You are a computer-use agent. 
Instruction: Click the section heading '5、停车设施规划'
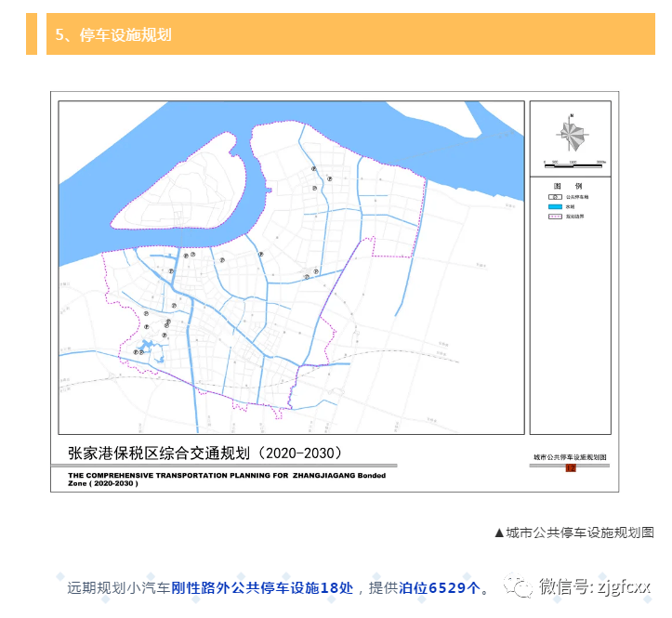tap(113, 34)
